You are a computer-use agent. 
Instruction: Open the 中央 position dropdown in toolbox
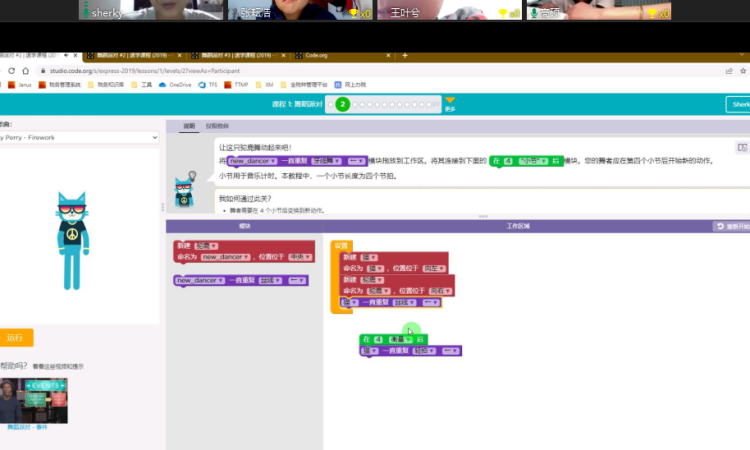click(x=300, y=257)
